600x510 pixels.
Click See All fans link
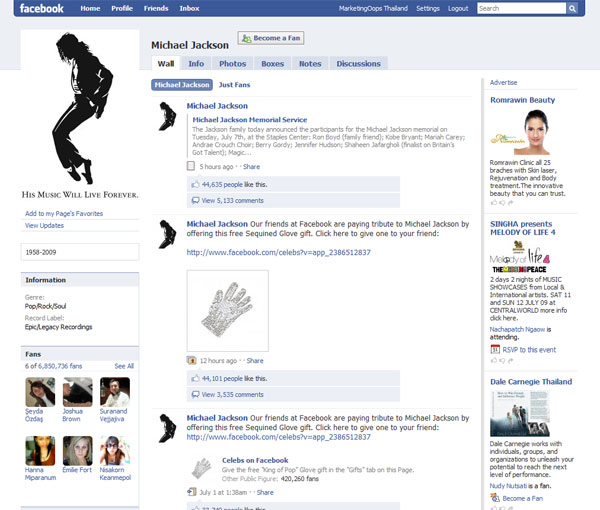(x=124, y=366)
